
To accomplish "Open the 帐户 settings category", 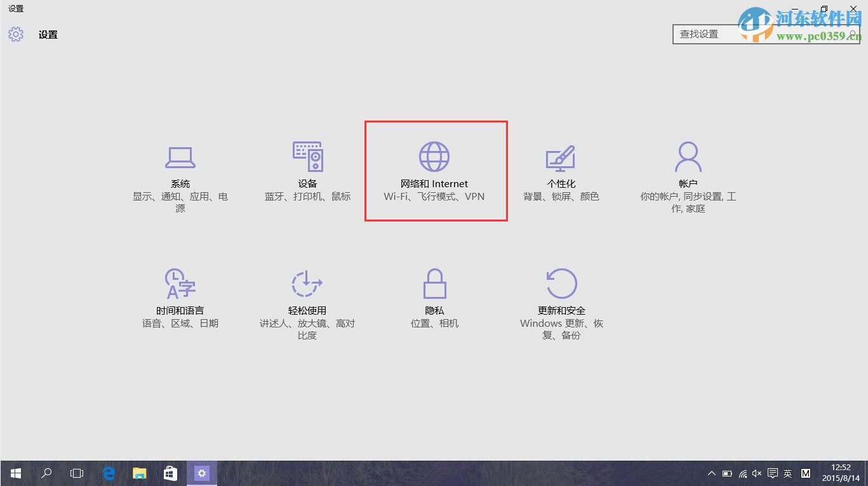I will click(x=688, y=171).
